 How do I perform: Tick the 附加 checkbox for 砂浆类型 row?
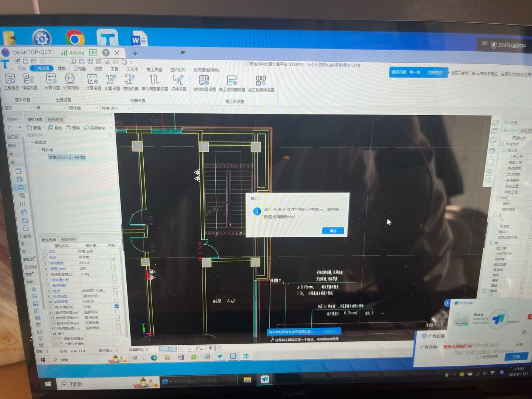(x=116, y=296)
